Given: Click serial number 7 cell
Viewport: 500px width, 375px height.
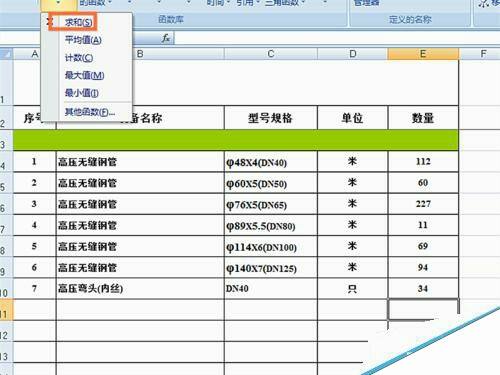Looking at the screenshot, I should click(34, 289).
